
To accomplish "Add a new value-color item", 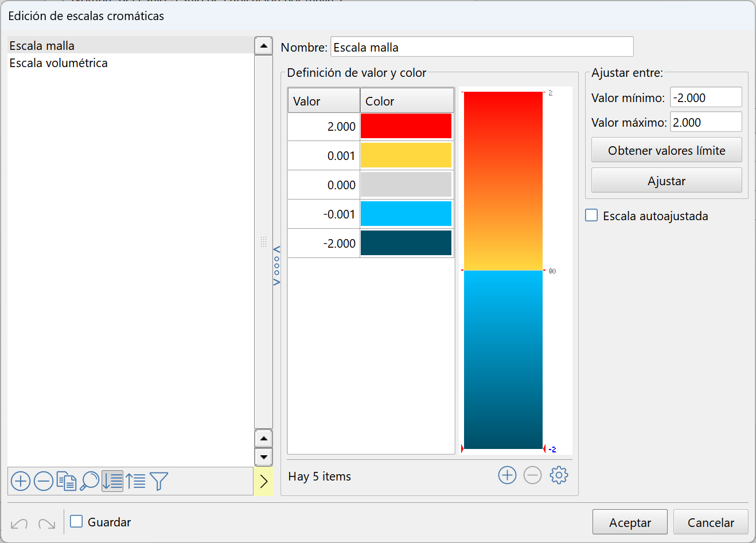I will 507,475.
